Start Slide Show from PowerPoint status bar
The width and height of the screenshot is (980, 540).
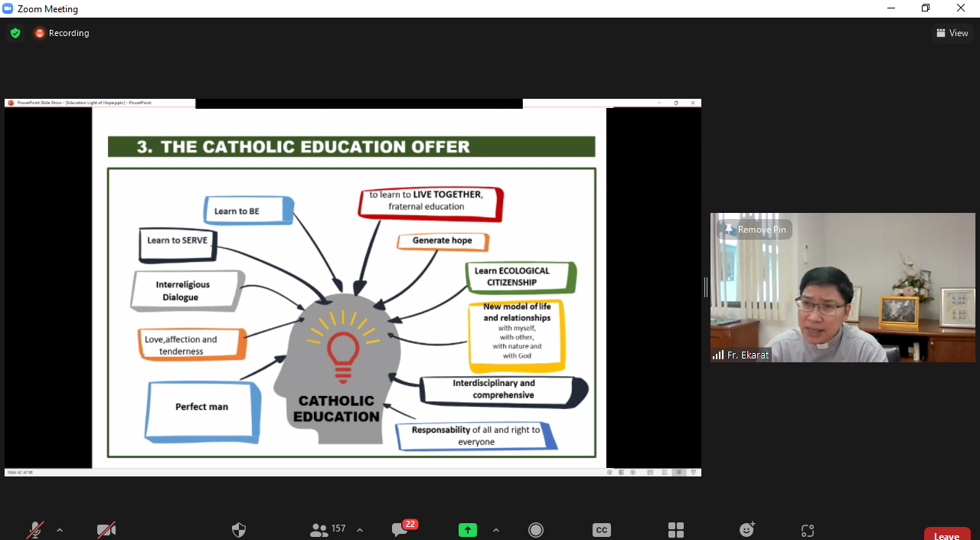(x=694, y=473)
